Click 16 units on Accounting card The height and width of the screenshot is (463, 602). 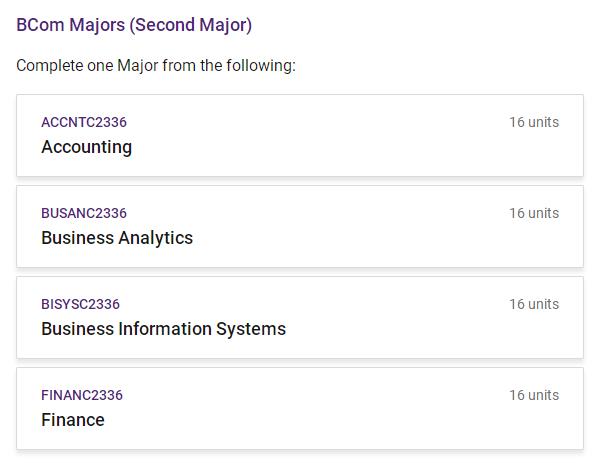tap(534, 122)
